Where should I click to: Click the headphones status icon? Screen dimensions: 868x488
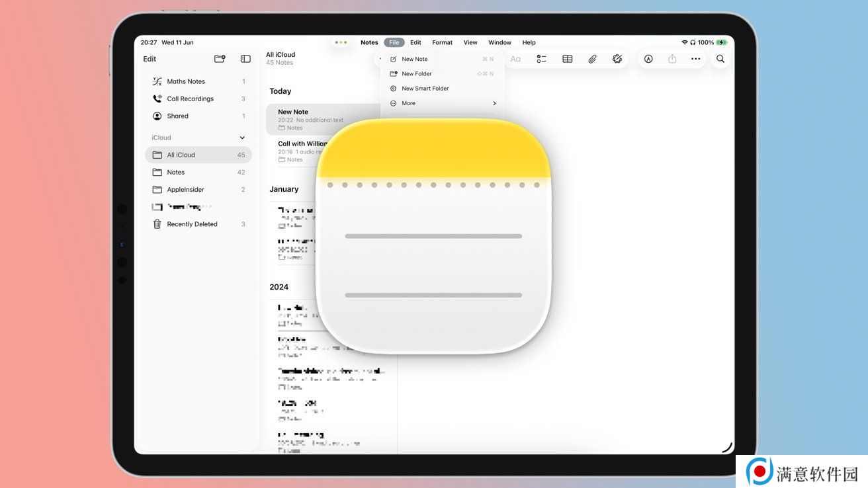[693, 42]
